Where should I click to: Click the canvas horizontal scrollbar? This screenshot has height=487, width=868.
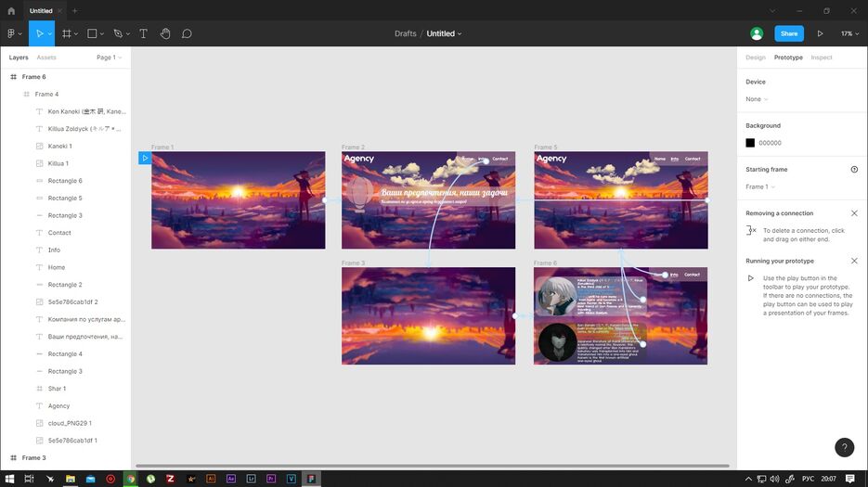(433, 466)
